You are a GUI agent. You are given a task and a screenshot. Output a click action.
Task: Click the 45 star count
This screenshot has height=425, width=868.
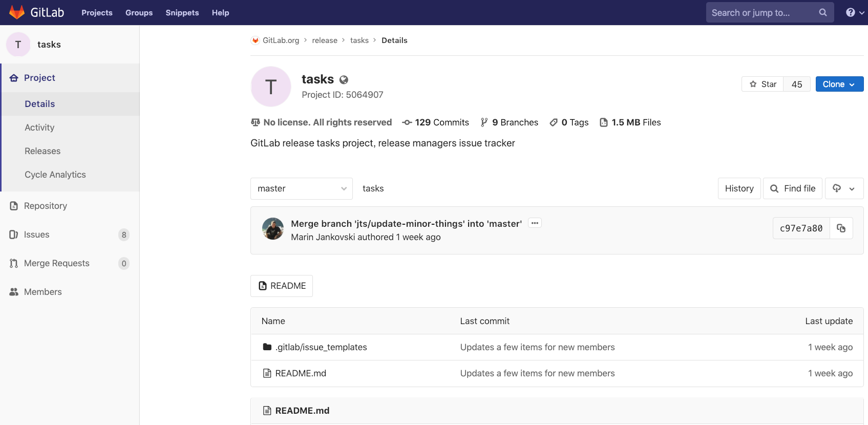[x=797, y=84]
